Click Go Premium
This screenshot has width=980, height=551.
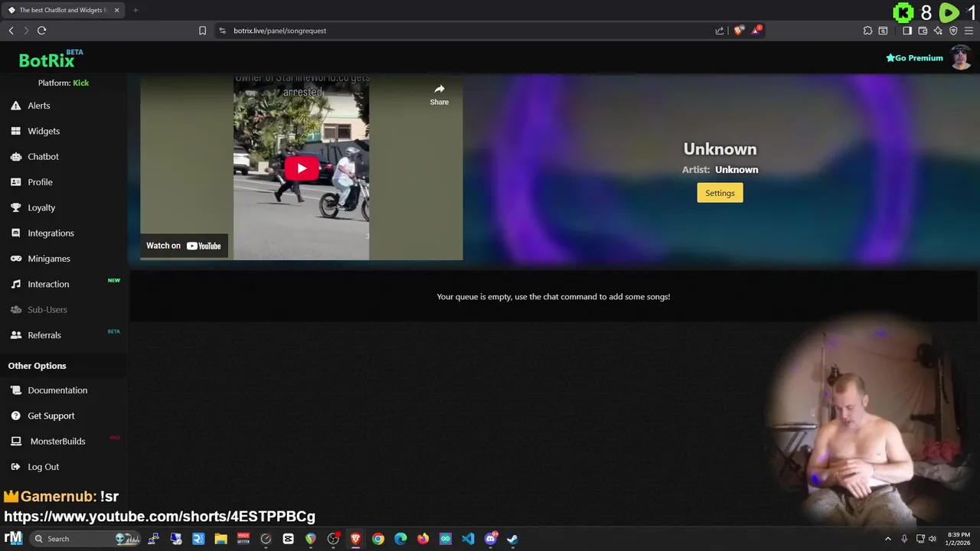coord(914,58)
